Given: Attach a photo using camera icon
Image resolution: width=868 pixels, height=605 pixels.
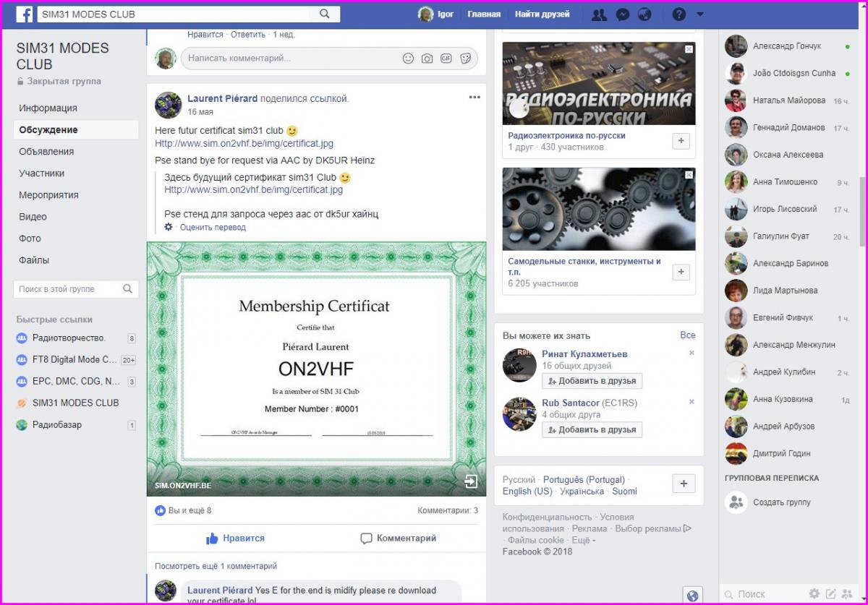Looking at the screenshot, I should (x=427, y=59).
